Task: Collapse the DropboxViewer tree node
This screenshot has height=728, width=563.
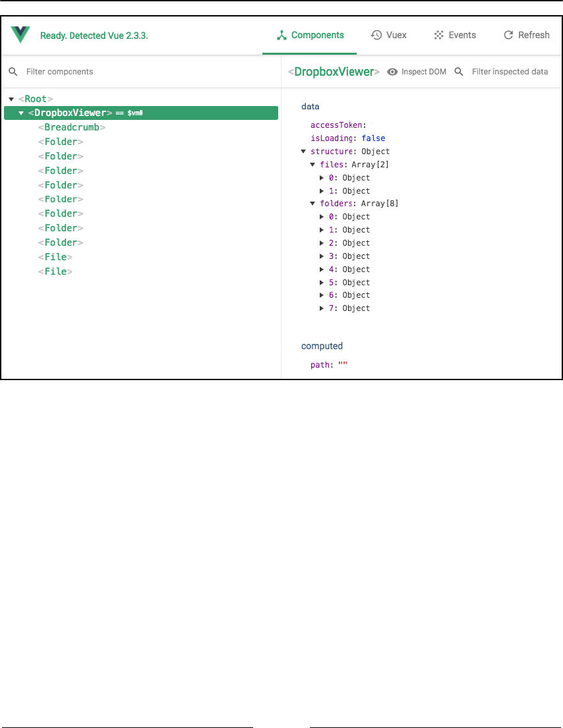Action: (x=21, y=113)
